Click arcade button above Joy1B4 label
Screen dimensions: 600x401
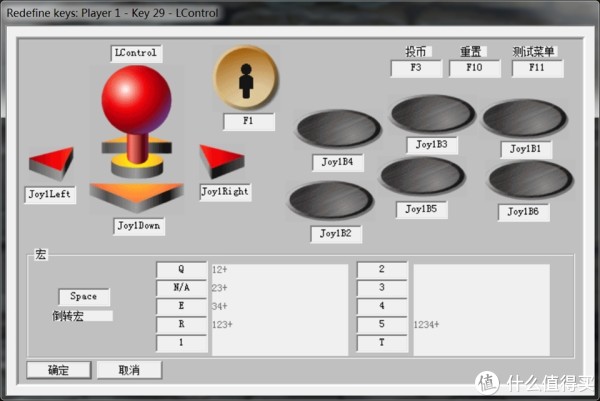click(339, 129)
